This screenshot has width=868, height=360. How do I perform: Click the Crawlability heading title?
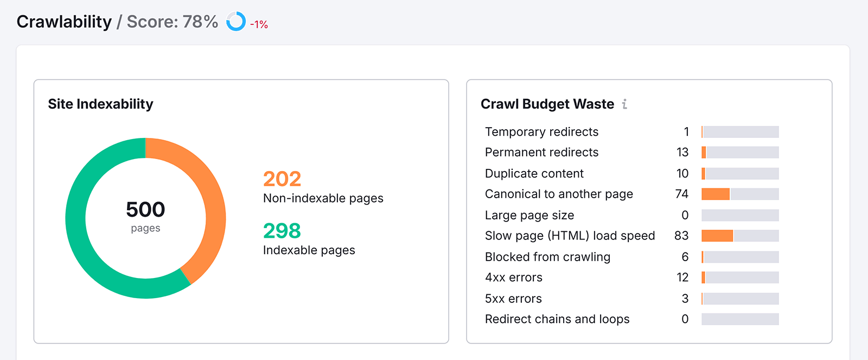(64, 22)
